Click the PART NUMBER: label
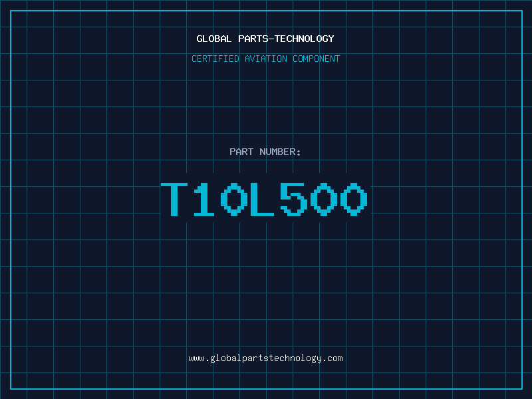Image resolution: width=532 pixels, height=399 pixels. point(265,152)
